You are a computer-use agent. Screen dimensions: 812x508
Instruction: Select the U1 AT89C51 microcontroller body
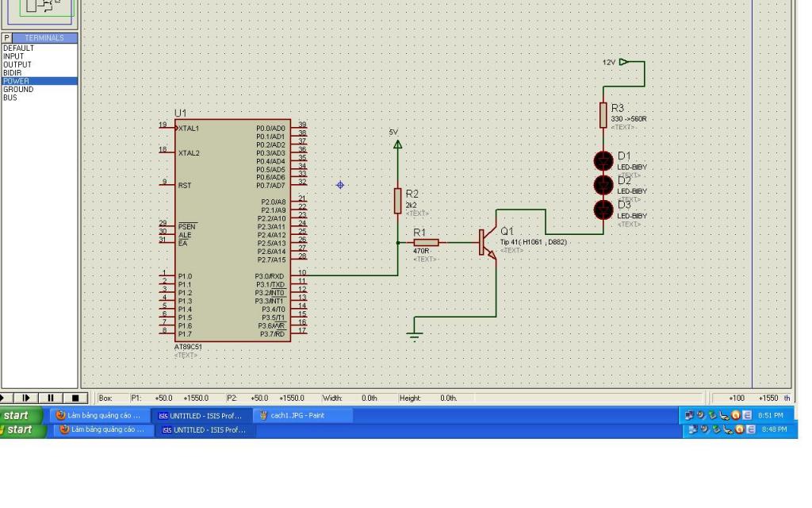[232, 231]
